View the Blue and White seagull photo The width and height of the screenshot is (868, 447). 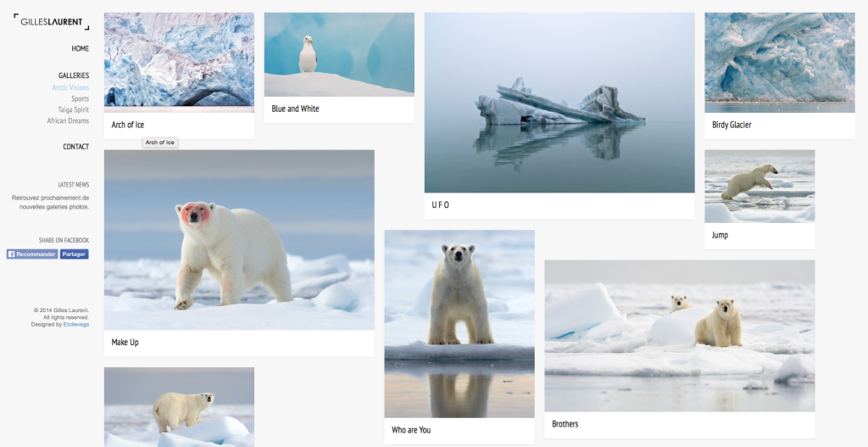339,54
